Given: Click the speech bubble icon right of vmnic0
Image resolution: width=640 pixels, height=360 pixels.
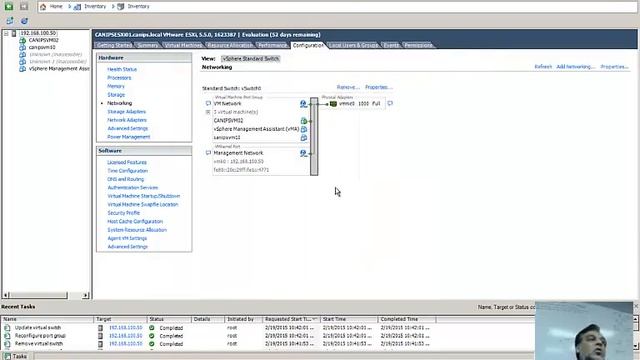Looking at the screenshot, I should tap(390, 104).
